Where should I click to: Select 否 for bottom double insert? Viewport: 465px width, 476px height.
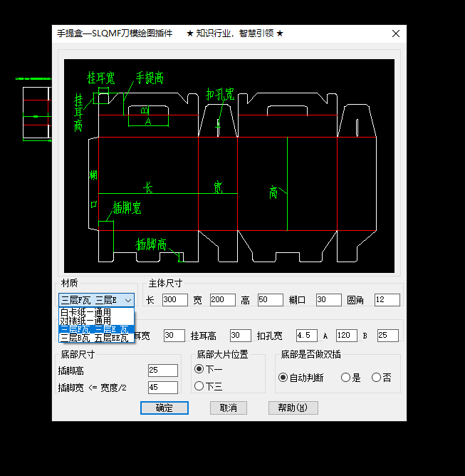coord(376,378)
